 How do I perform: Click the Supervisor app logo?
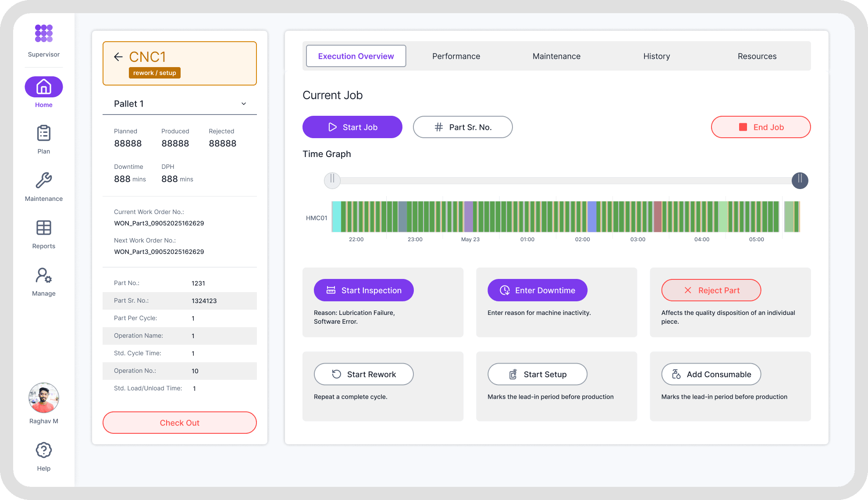point(44,34)
